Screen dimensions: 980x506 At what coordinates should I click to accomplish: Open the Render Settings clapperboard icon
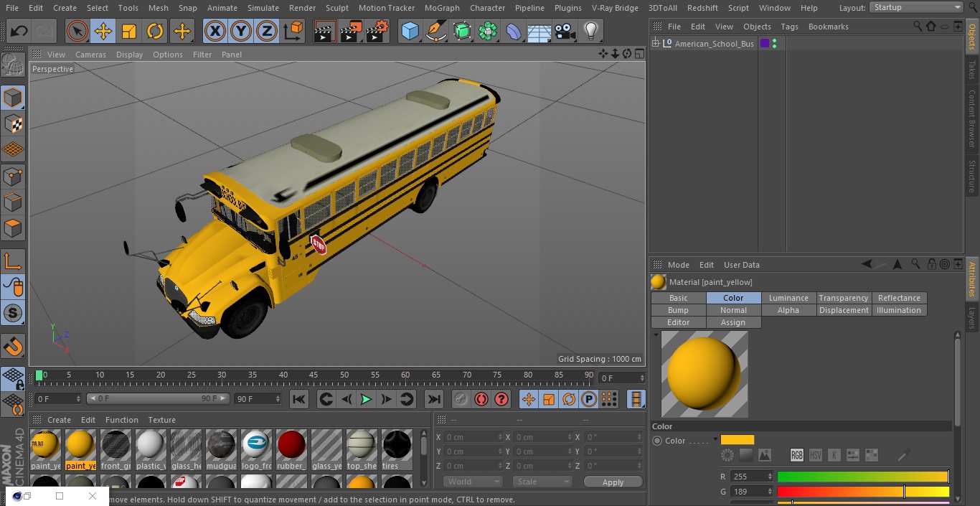(x=377, y=31)
